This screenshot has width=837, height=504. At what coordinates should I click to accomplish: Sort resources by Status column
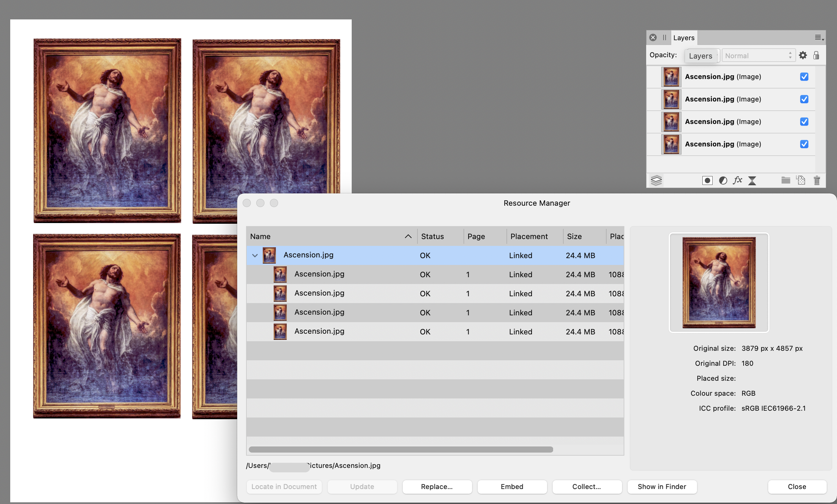click(x=440, y=236)
